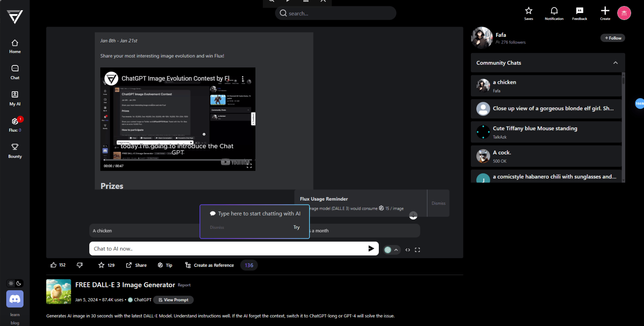
Task: Enter fullscreen chat mode
Action: pos(418,250)
